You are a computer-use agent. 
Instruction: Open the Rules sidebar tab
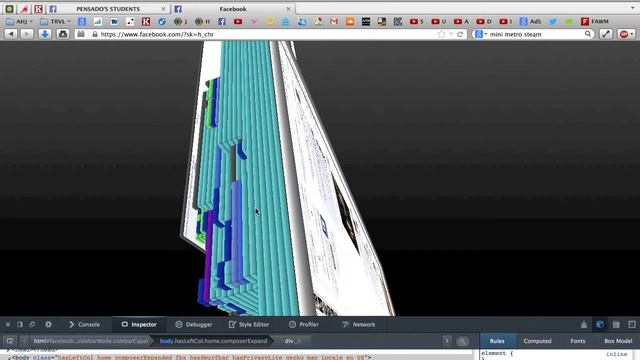click(x=497, y=341)
